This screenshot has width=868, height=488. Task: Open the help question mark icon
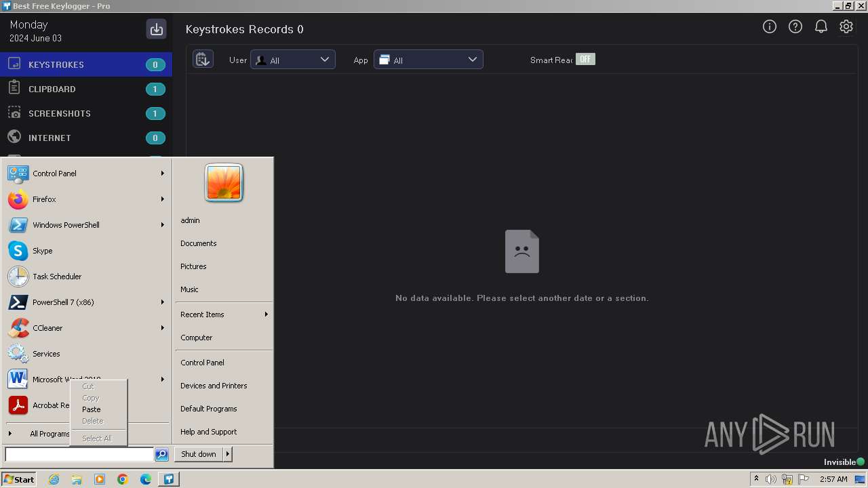tap(795, 26)
